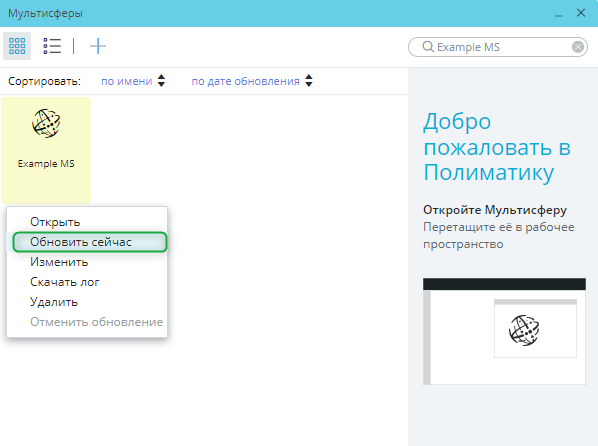The image size is (598, 446).
Task: Select the Example MS tile label
Action: pyautogui.click(x=46, y=164)
